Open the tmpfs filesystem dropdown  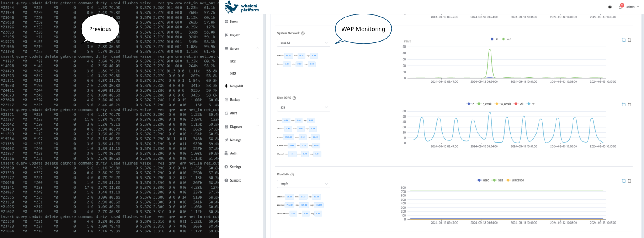pos(303,184)
